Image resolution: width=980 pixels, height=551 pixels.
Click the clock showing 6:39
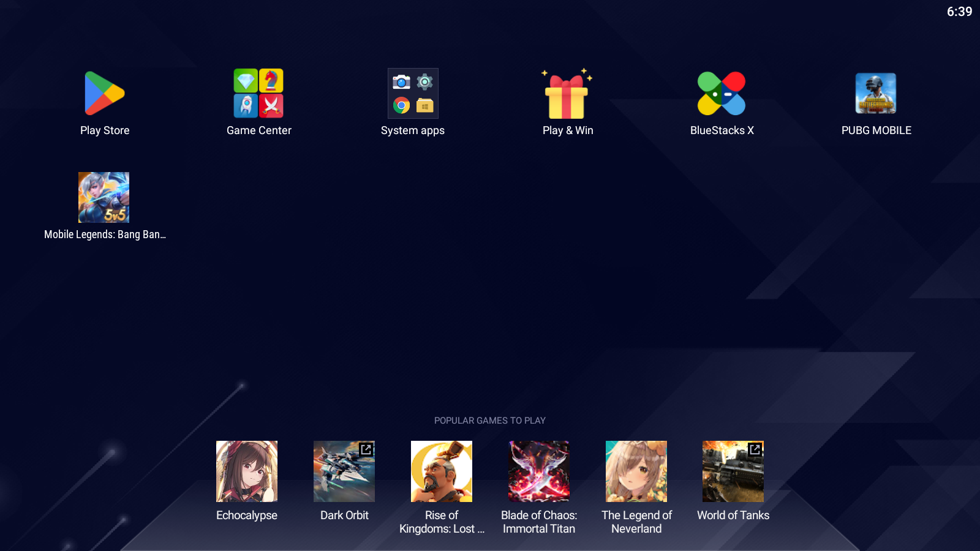pos(959,12)
